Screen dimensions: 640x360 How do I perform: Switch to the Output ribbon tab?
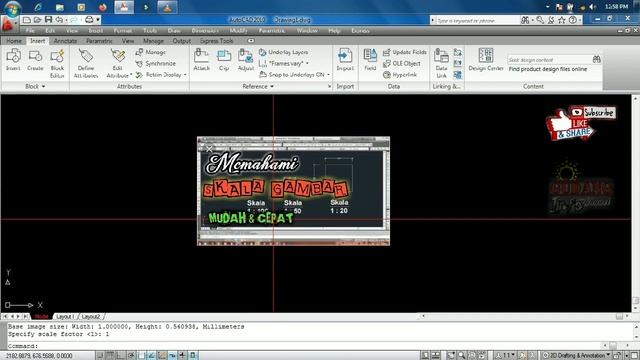tap(182, 41)
